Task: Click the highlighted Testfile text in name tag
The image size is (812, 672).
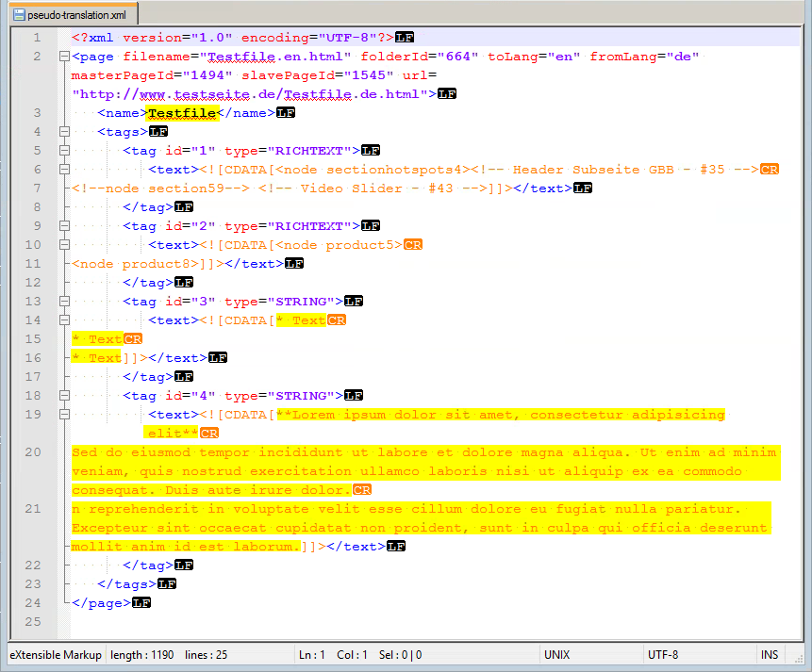Action: coord(183,113)
